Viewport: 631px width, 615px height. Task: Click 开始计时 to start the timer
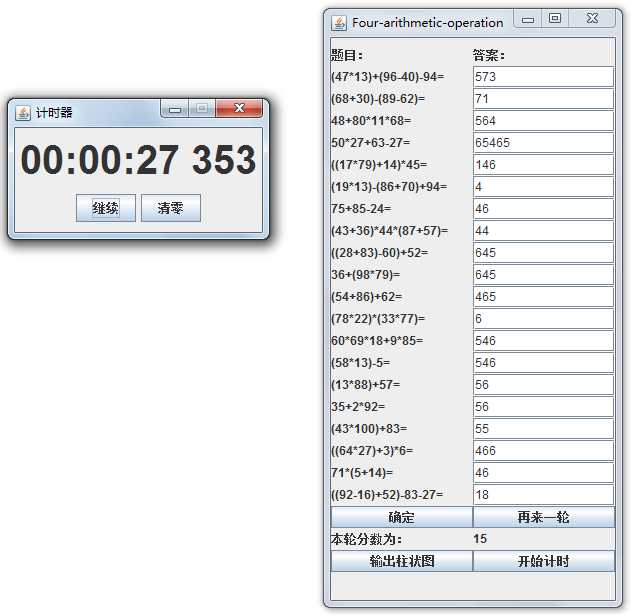coord(544,561)
